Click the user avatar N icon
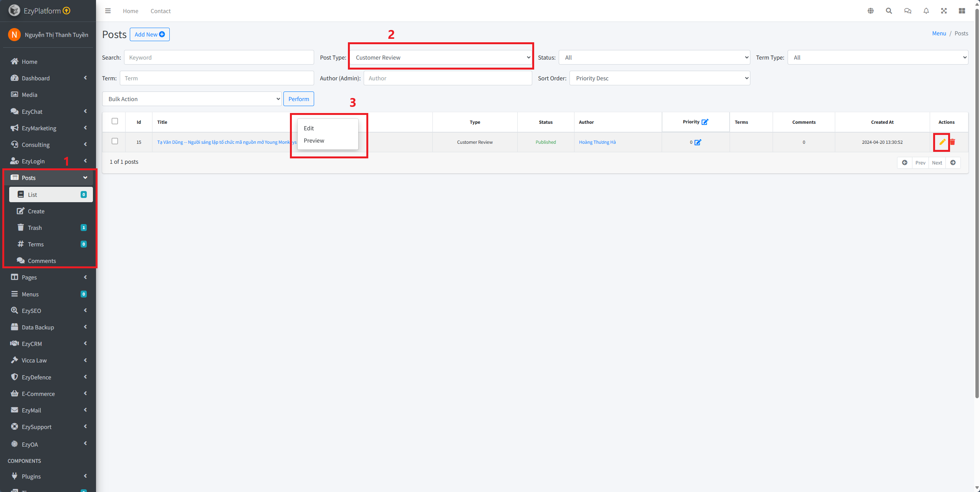This screenshot has height=492, width=980. (14, 35)
